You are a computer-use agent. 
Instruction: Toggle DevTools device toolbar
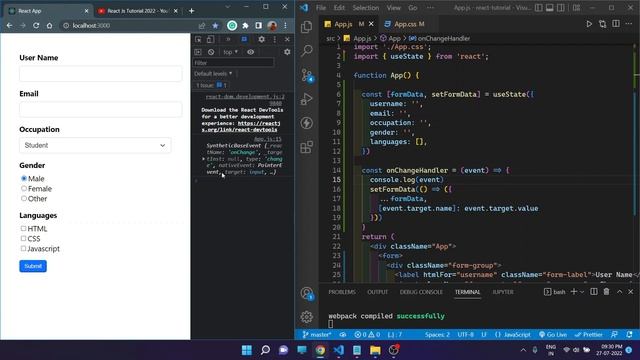[x=210, y=39]
